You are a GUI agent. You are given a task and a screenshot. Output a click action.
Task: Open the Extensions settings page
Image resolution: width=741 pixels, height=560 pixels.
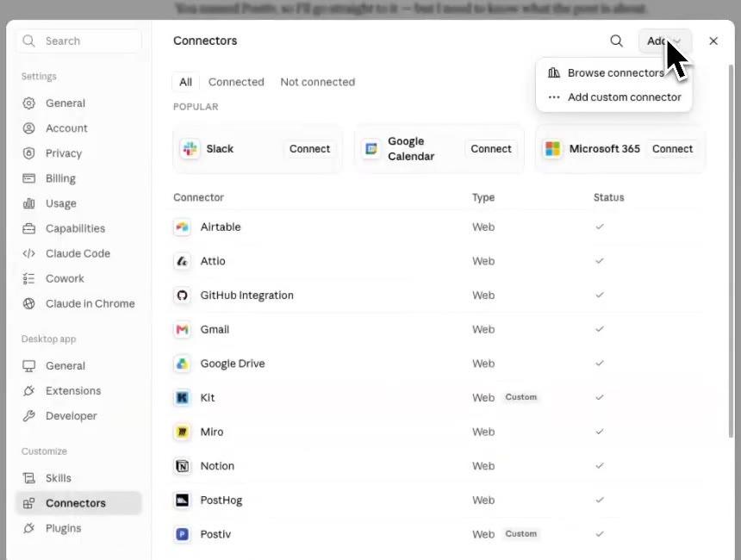(79, 391)
